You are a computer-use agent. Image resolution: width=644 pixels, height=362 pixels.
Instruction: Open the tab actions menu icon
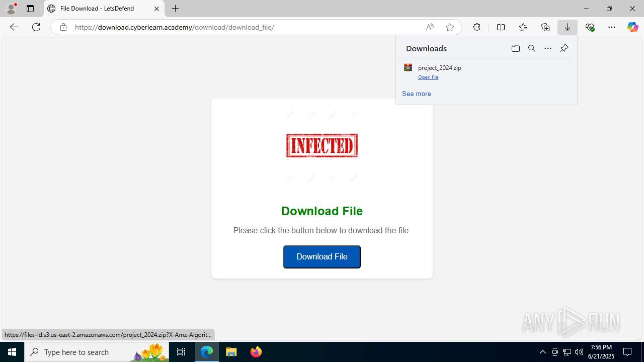pyautogui.click(x=30, y=9)
